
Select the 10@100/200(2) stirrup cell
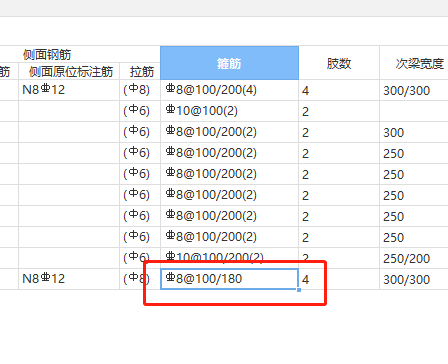[x=229, y=258]
